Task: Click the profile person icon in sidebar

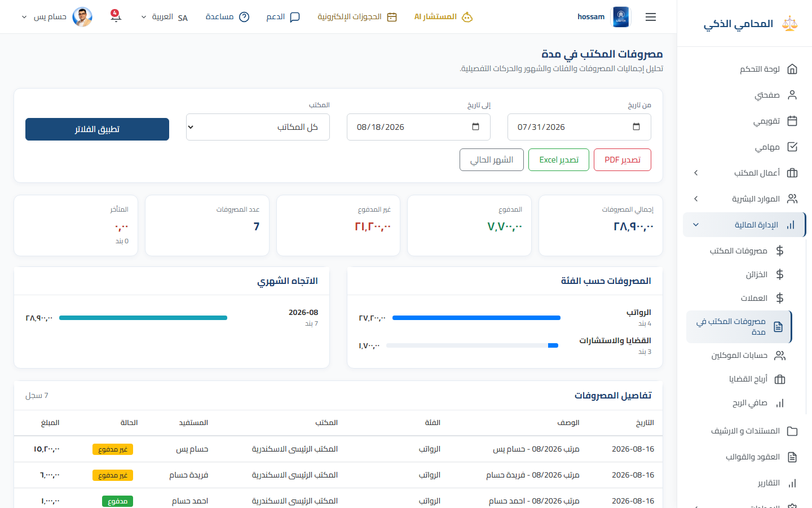Action: click(792, 95)
